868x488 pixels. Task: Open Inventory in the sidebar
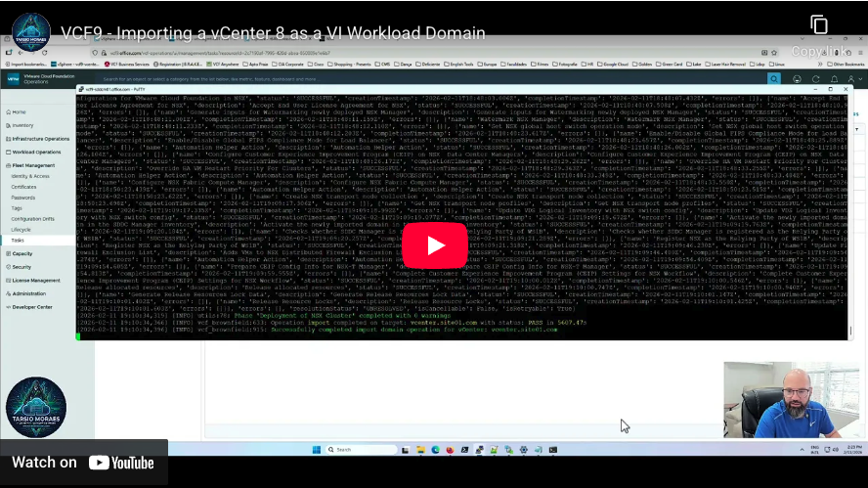[20, 126]
